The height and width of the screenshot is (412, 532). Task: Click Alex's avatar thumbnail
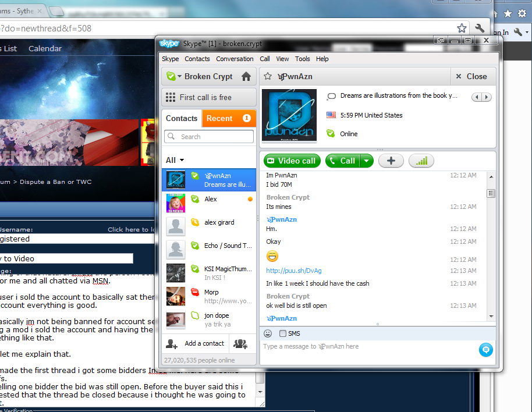175,203
